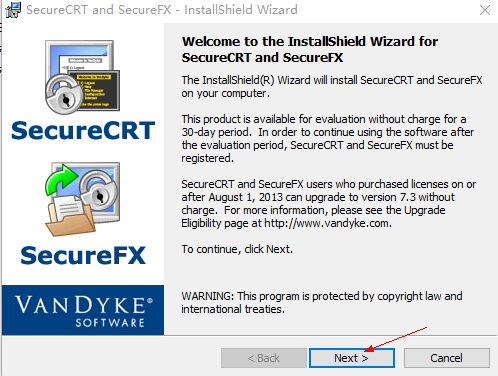
Task: Click the SecureFX folder and padlock icon
Action: (x=82, y=199)
